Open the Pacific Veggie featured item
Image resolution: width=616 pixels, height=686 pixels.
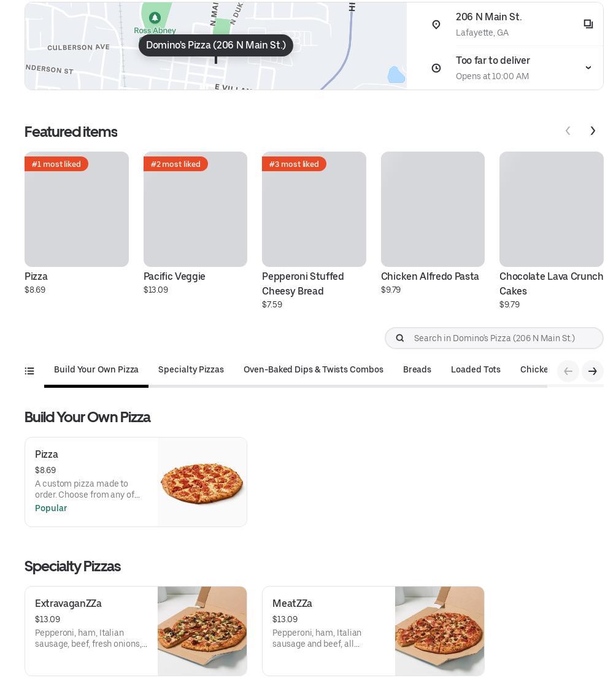[195, 210]
